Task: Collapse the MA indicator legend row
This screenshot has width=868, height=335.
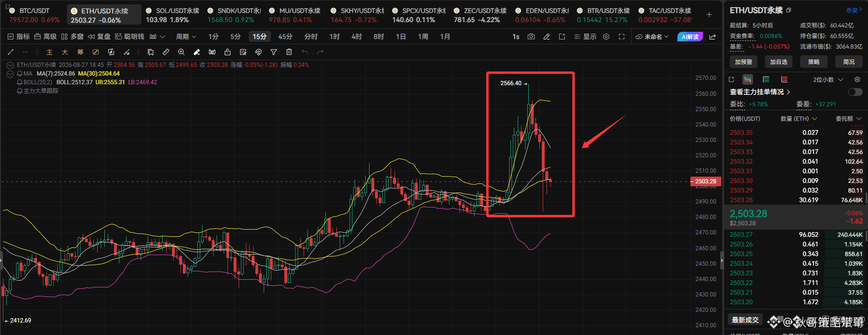Action: [10, 74]
